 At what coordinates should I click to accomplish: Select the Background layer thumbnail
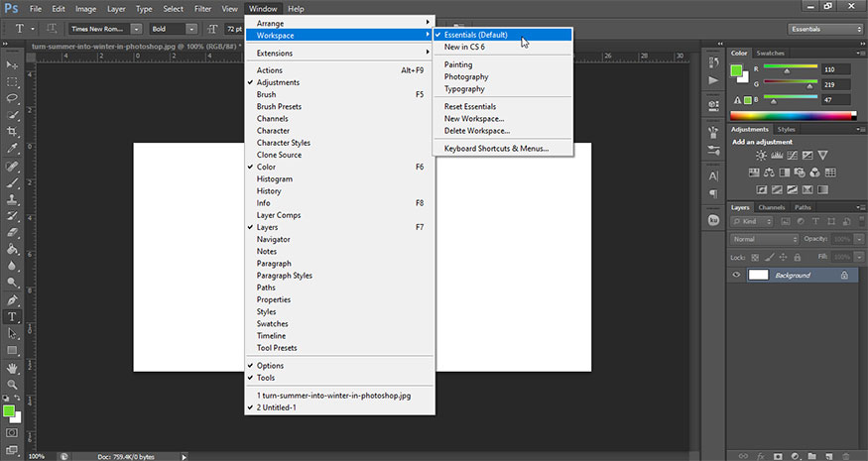pos(759,275)
